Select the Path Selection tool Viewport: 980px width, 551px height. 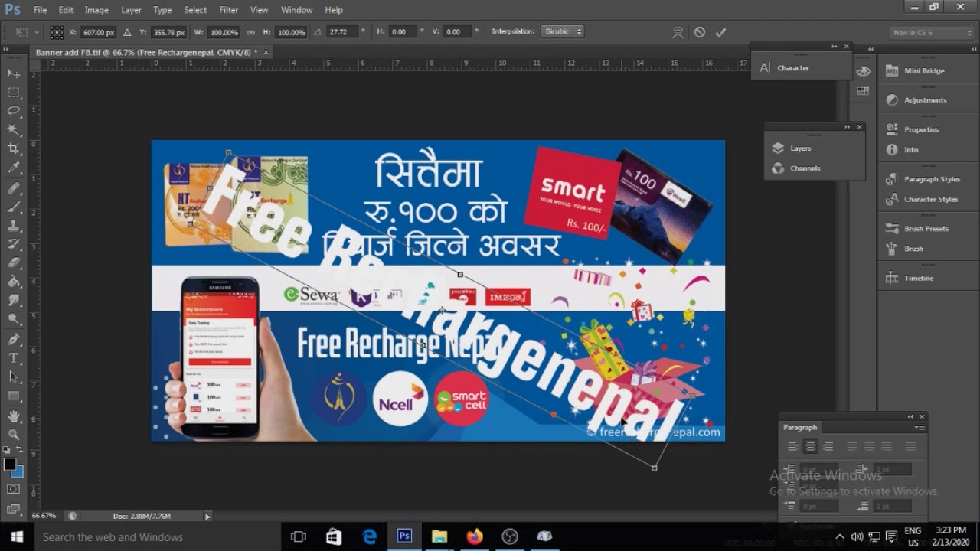coord(14,377)
